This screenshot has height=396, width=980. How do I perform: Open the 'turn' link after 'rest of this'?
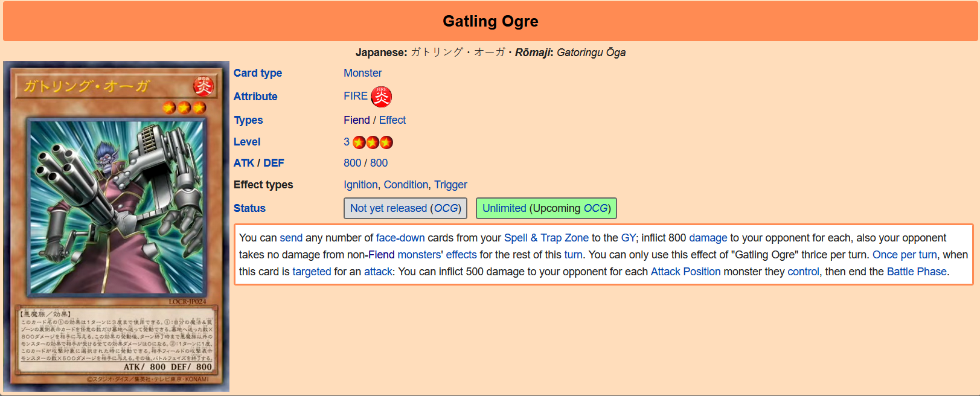tap(574, 255)
